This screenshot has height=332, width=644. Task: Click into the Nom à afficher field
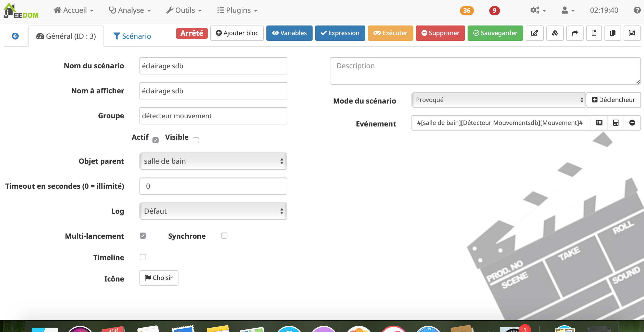213,91
